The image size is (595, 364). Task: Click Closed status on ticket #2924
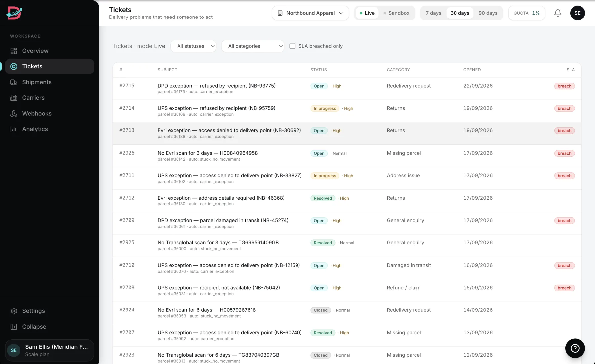[321, 310]
